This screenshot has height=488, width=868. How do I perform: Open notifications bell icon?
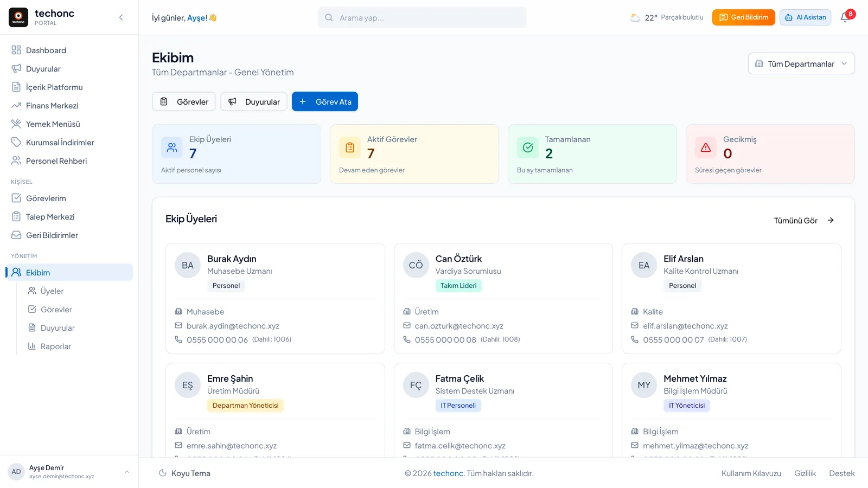845,17
